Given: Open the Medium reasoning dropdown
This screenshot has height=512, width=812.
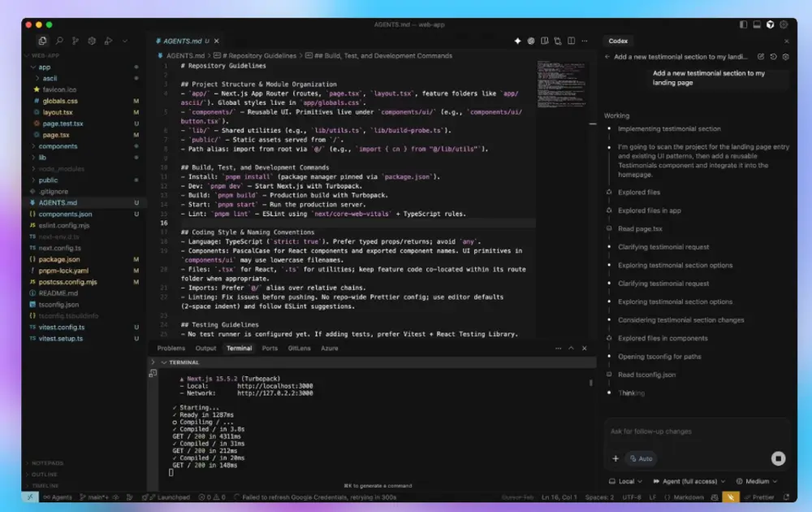Looking at the screenshot, I should pos(756,481).
